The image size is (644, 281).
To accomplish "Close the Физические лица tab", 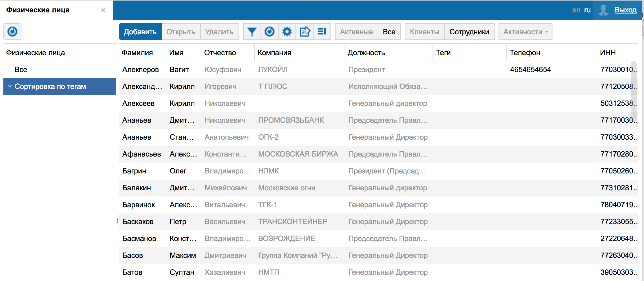I will [103, 10].
